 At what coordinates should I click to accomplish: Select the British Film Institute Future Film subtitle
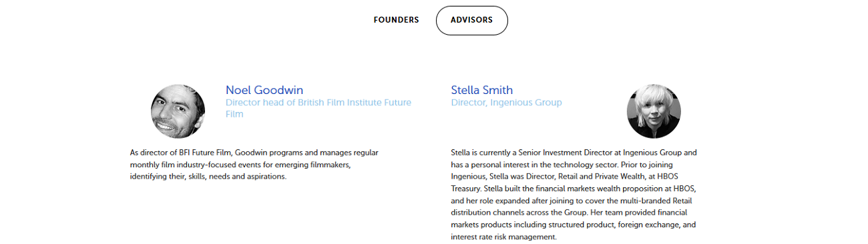pos(318,108)
